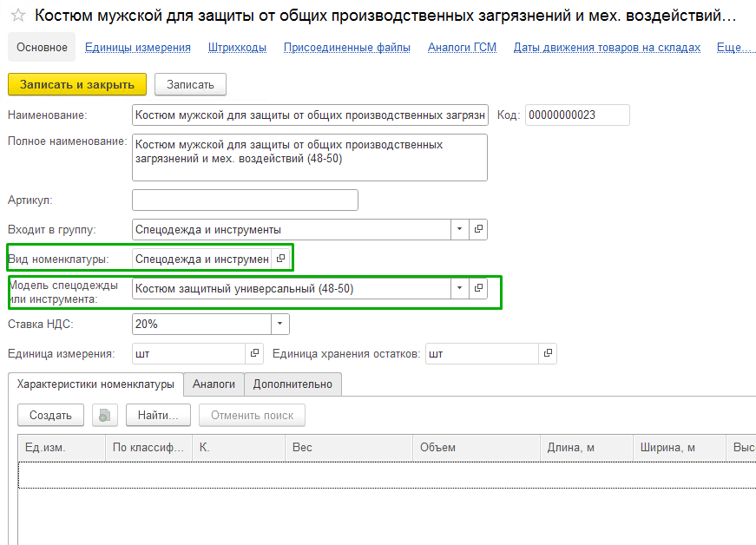
Task: Open the group 'Входит в группу' form icon
Action: click(x=478, y=229)
